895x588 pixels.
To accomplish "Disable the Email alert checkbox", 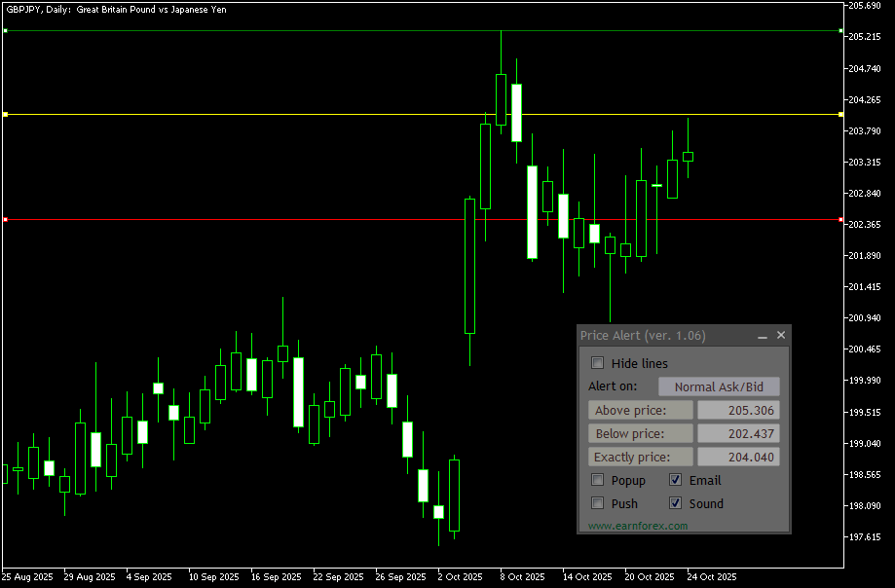I will [x=675, y=480].
